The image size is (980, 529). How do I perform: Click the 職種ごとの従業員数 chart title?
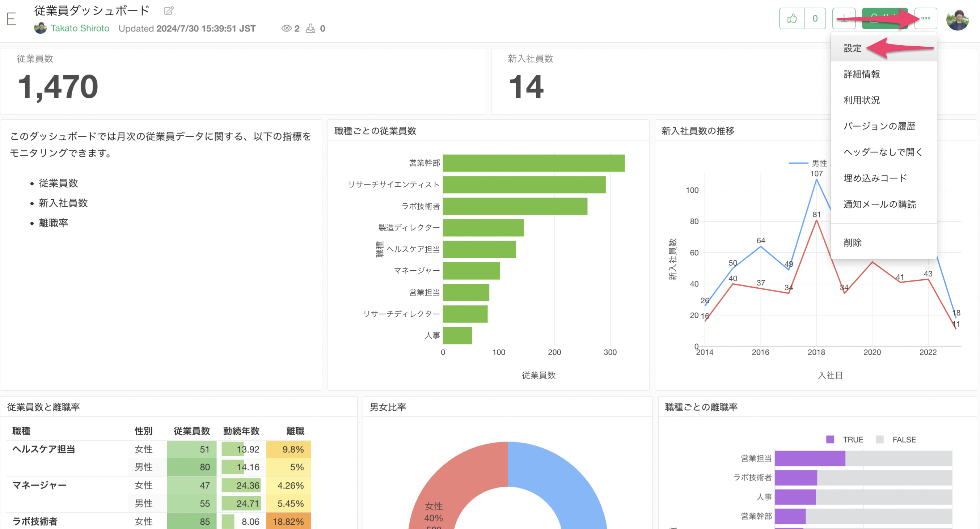click(375, 131)
